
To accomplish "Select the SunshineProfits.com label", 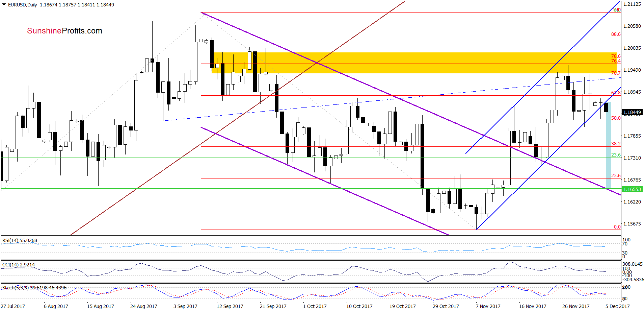I will click(x=64, y=31).
